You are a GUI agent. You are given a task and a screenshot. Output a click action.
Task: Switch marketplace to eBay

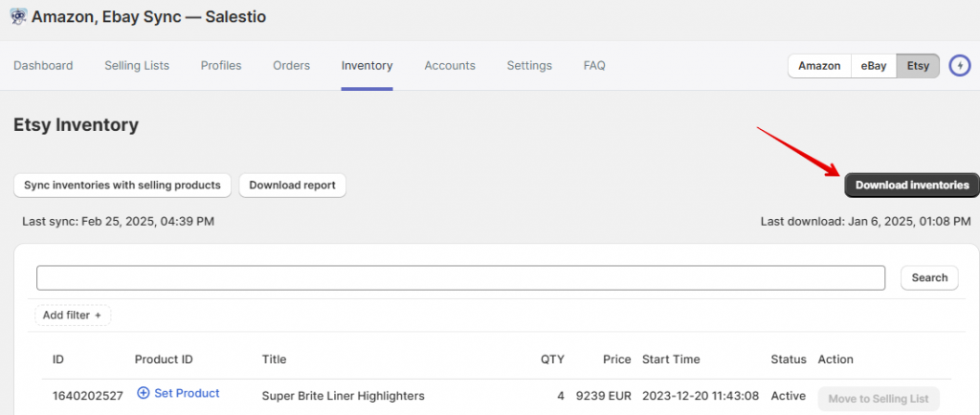pos(874,66)
